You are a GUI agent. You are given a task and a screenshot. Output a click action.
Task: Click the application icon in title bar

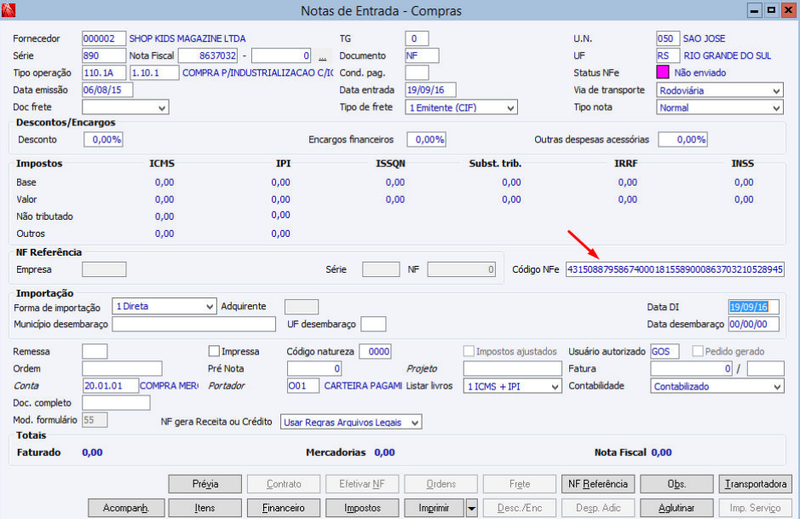point(8,10)
